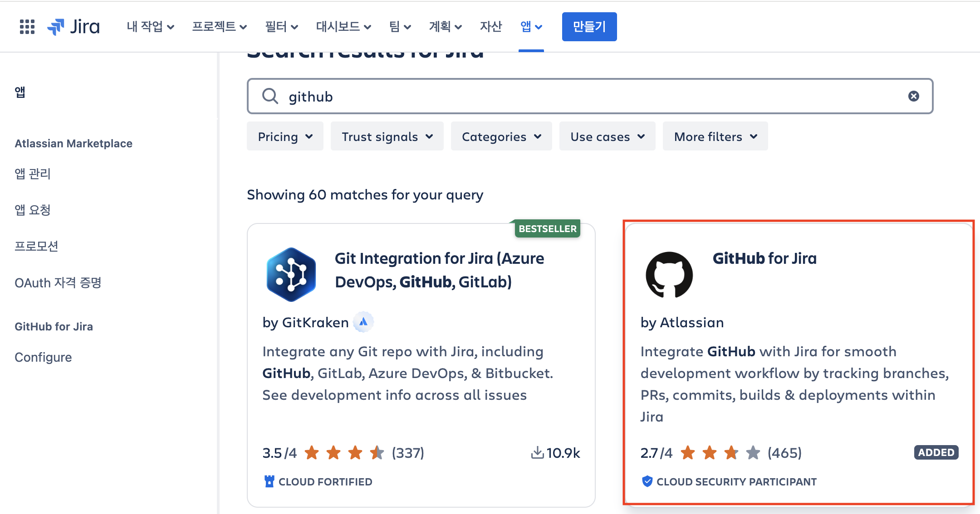Go to 앱 요청 in the sidebar

33,210
